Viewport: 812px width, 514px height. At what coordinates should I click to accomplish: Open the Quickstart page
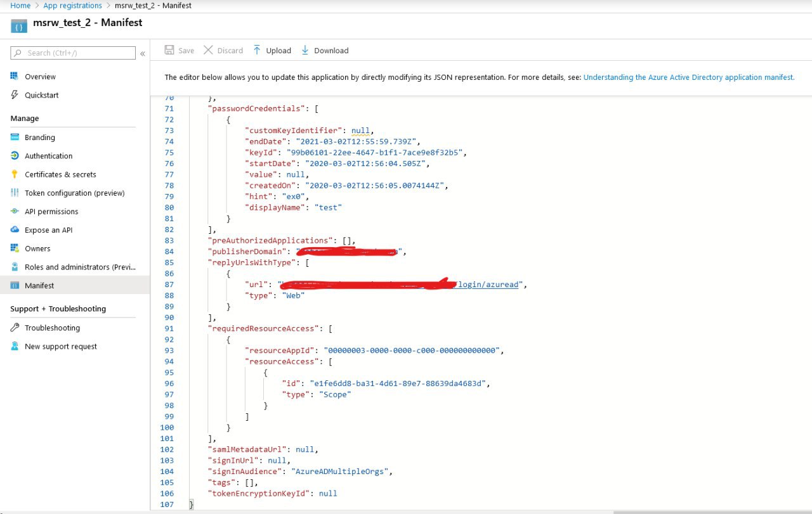point(42,95)
